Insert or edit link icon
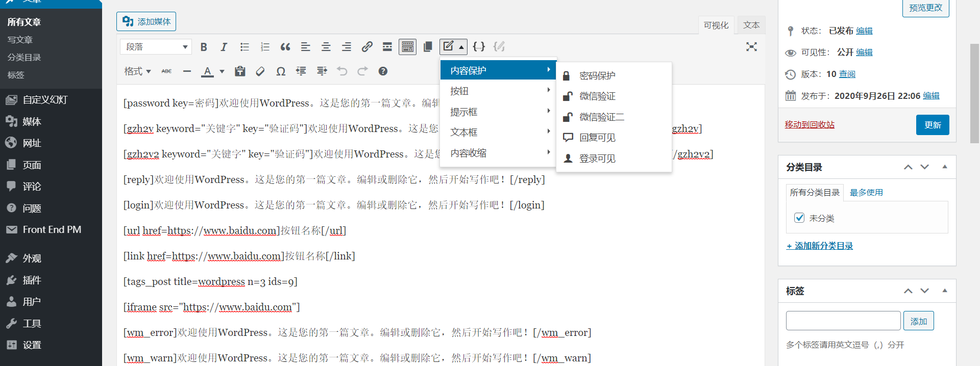This screenshot has height=366, width=980. coord(367,47)
